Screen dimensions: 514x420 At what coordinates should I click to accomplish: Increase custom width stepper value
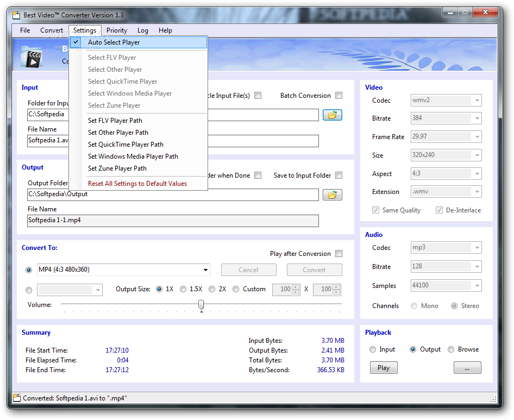[x=296, y=287]
